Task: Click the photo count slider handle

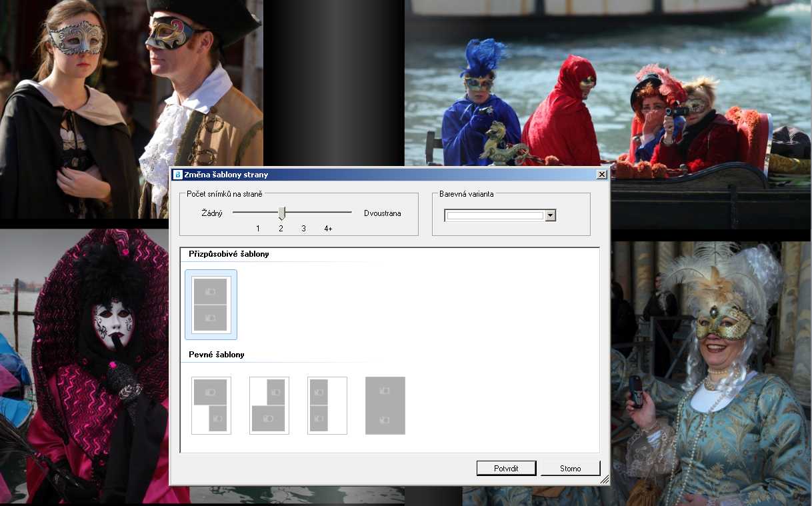Action: (x=281, y=213)
